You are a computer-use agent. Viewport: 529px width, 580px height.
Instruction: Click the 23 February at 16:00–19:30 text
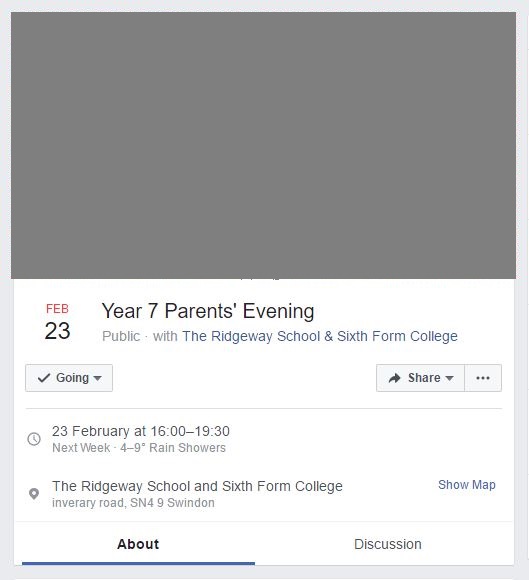141,431
